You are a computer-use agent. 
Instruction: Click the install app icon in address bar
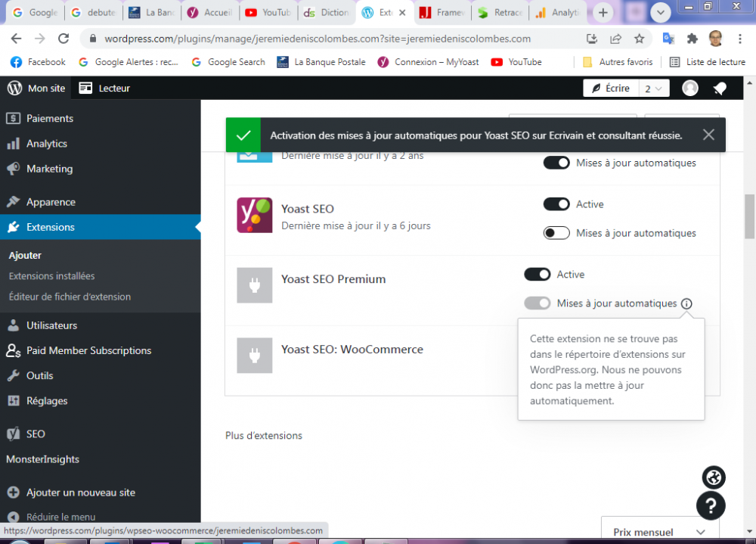(592, 39)
